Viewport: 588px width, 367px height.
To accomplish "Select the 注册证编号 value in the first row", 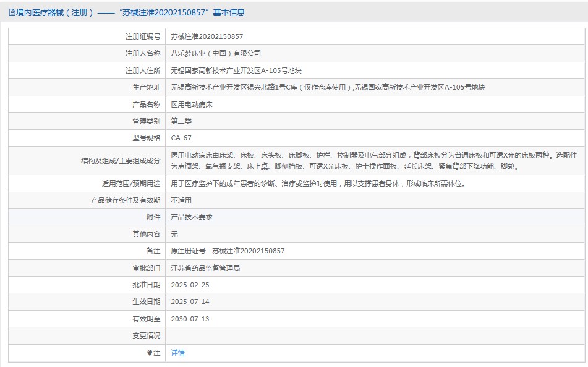I will pos(207,36).
